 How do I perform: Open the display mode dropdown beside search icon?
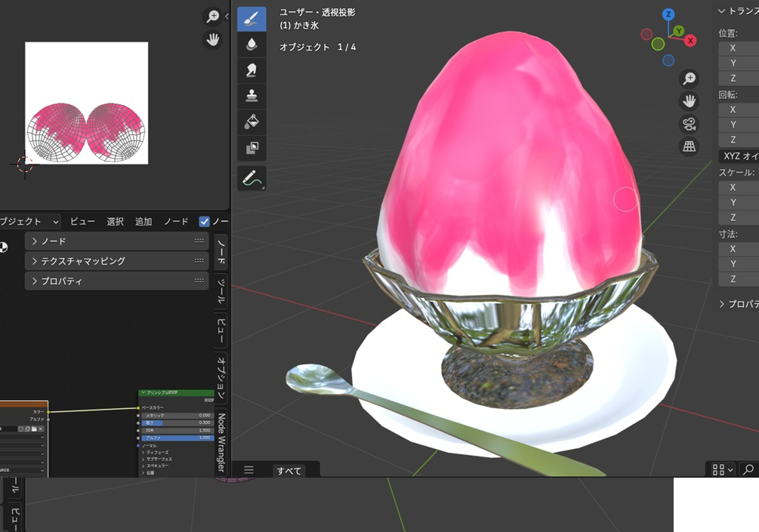coord(722,469)
